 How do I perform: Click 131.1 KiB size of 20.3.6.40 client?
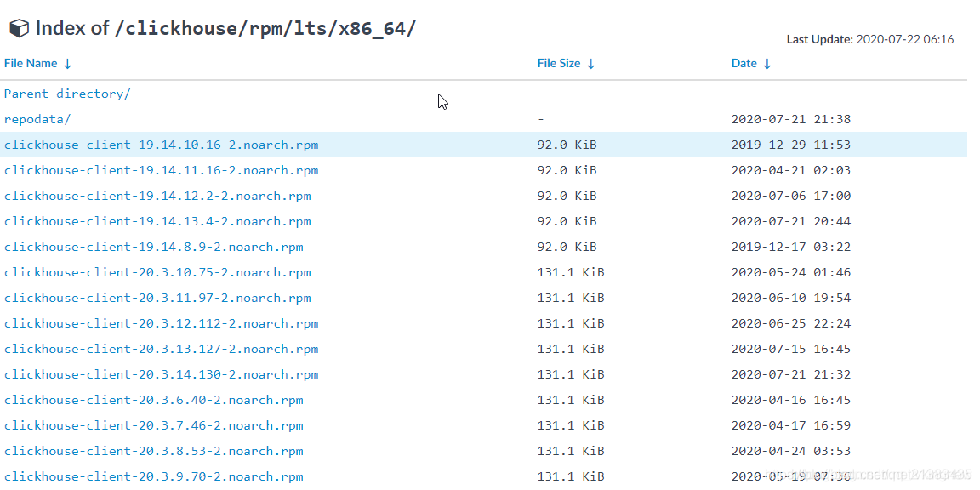(571, 400)
